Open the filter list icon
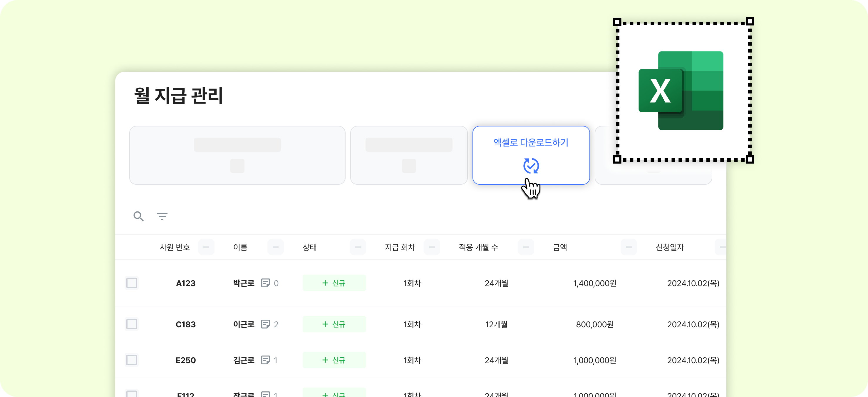 [162, 216]
